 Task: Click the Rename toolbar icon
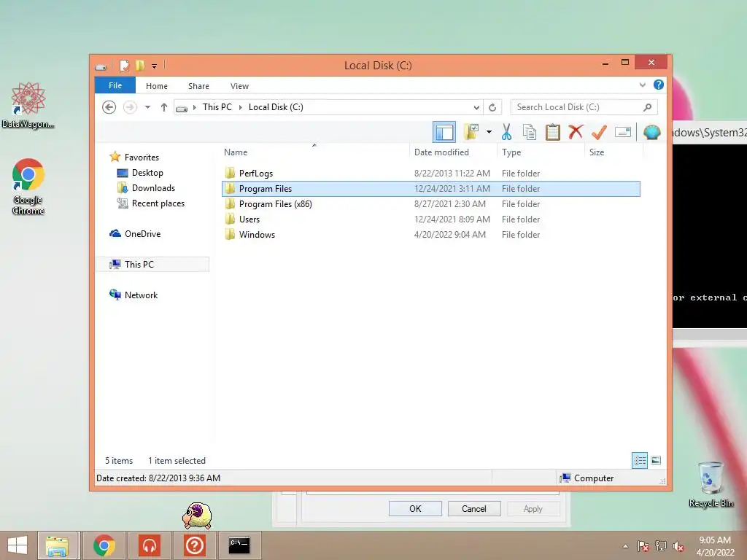pyautogui.click(x=623, y=132)
